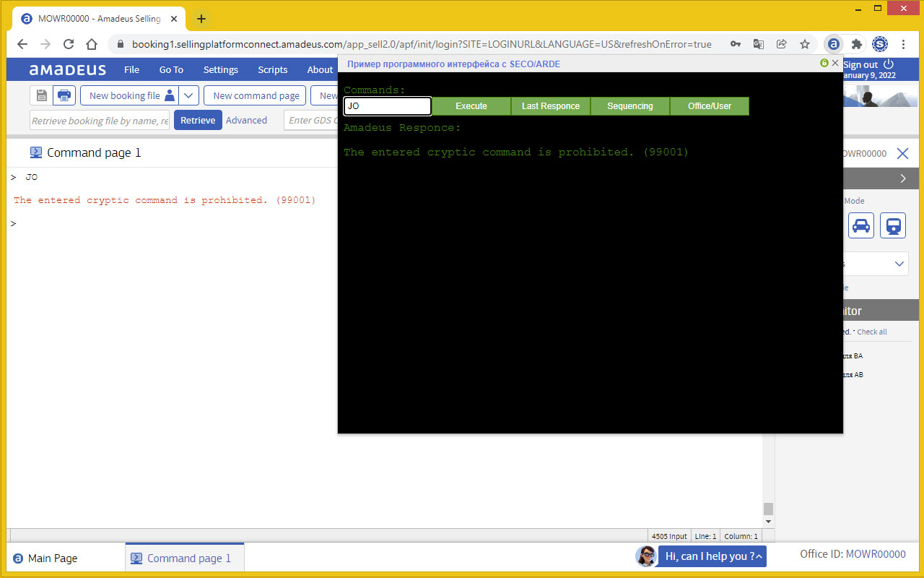924x578 pixels.
Task: Open Chrome three-dot menu
Action: 903,44
